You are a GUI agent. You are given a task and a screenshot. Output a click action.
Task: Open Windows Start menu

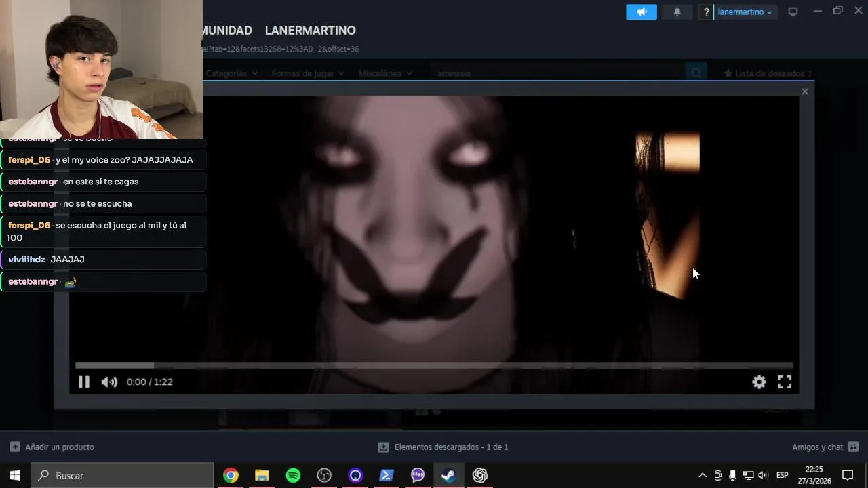(15, 475)
